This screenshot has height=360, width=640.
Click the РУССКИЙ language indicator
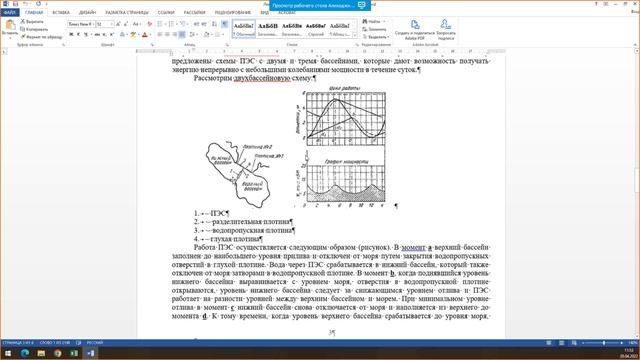(95, 343)
